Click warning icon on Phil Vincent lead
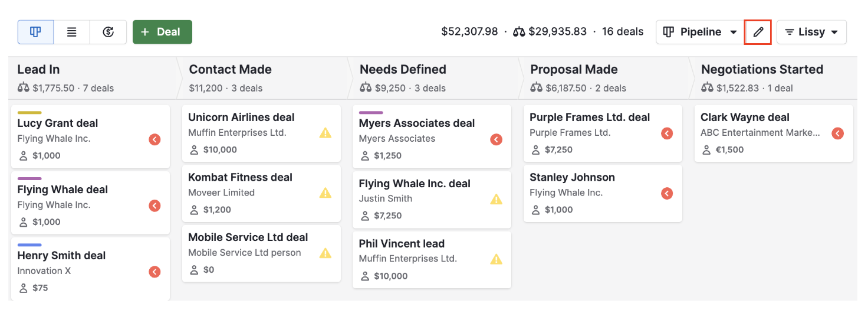 coord(497,259)
